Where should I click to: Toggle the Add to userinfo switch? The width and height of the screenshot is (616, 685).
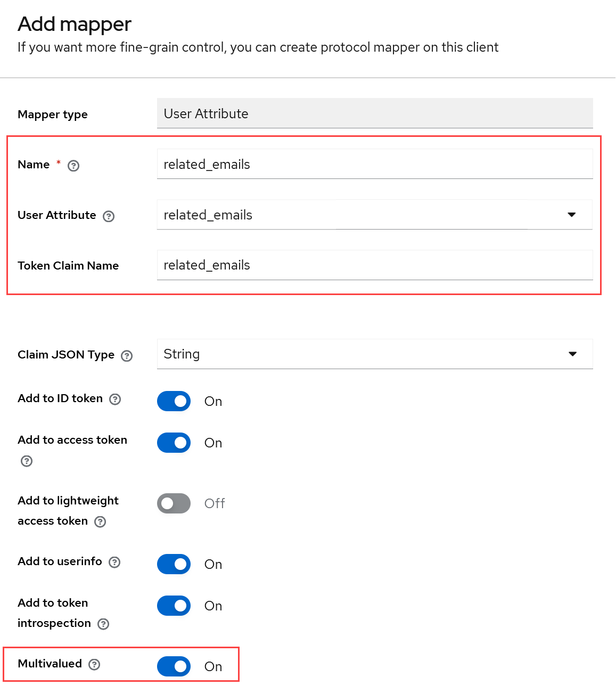[x=174, y=564]
